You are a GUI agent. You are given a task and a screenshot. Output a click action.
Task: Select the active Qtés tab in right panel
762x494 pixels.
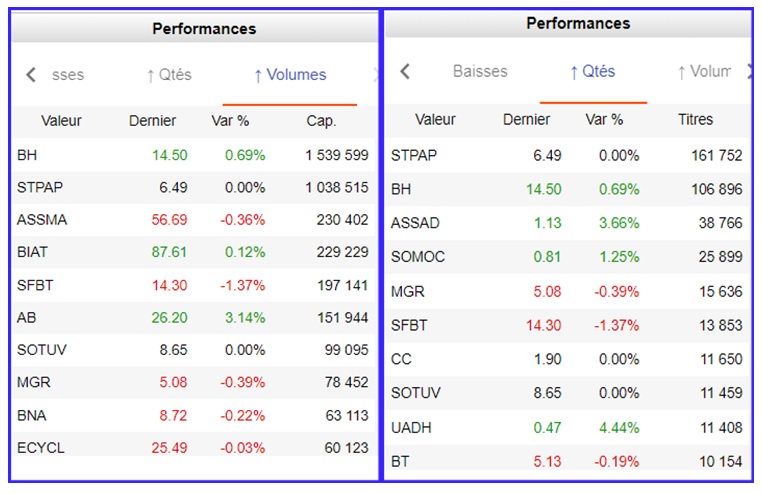pos(592,72)
